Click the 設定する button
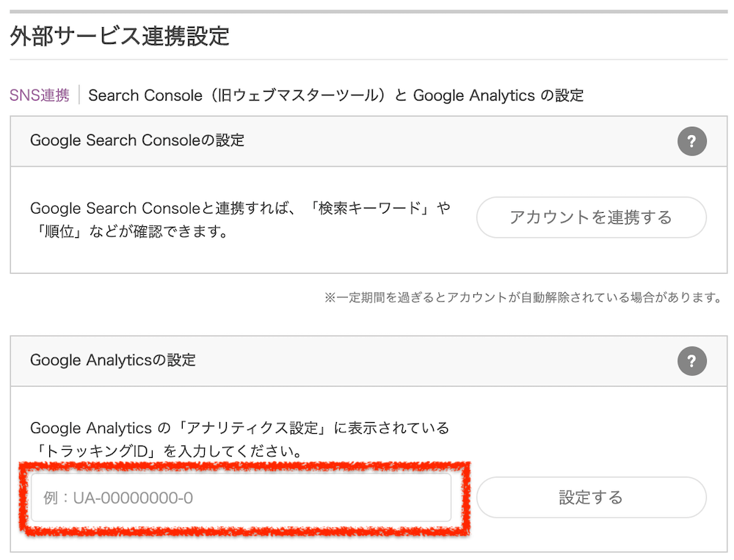This screenshot has height=560, width=734. point(591,498)
